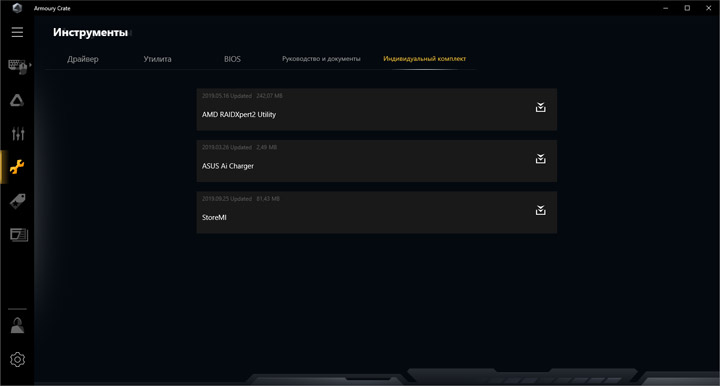The width and height of the screenshot is (720, 386).
Task: Click the 2019.09.25 Updated 81,43 MB info
Action: [x=241, y=198]
